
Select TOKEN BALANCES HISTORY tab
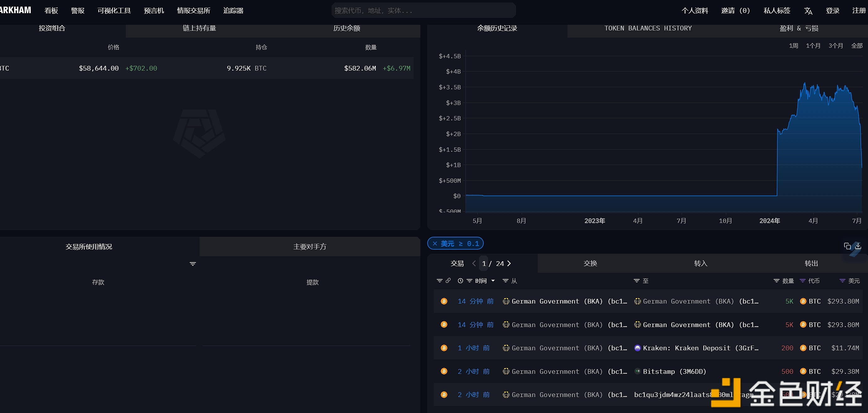pyautogui.click(x=648, y=28)
